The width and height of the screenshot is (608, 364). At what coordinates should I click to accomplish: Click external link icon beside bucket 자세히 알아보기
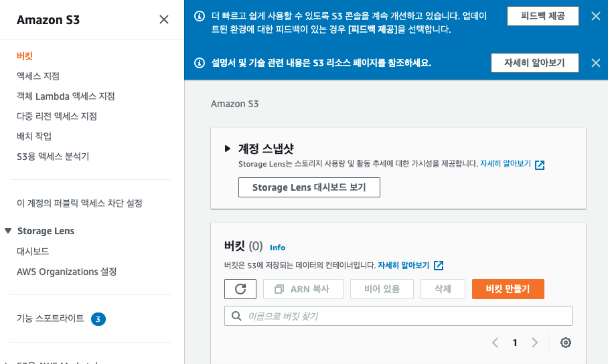click(439, 266)
